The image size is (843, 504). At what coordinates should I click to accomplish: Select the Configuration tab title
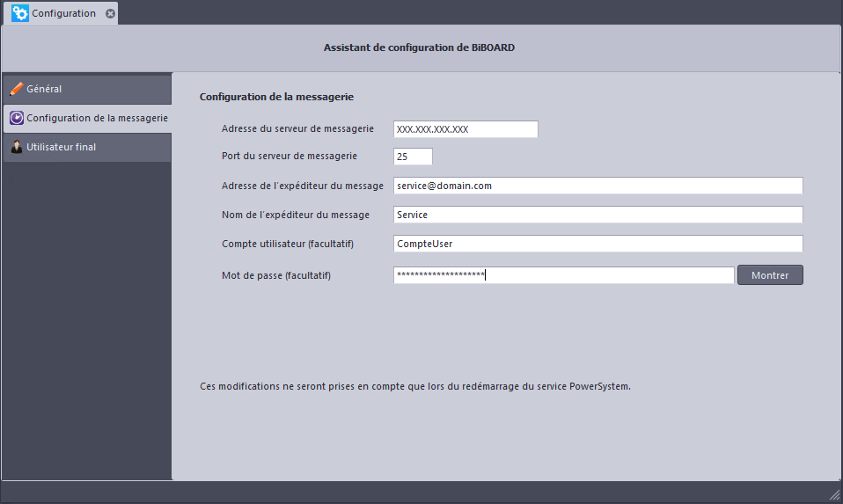tap(63, 13)
